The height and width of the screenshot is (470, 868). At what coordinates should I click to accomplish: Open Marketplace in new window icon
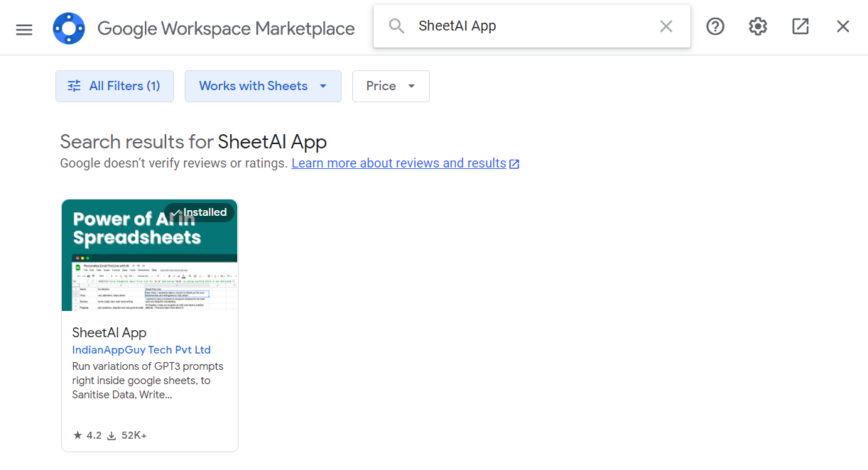801,26
